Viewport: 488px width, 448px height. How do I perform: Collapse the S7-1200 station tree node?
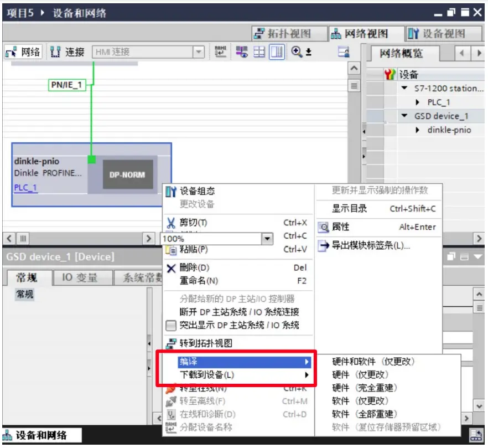point(404,88)
